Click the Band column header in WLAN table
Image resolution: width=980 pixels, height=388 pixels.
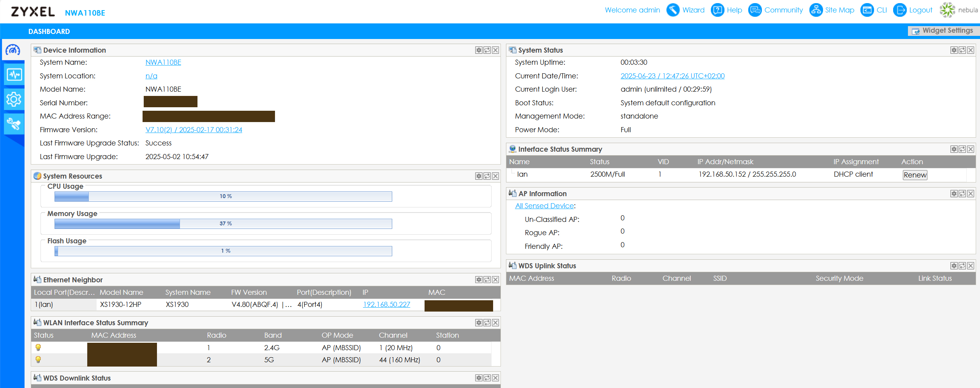click(273, 335)
